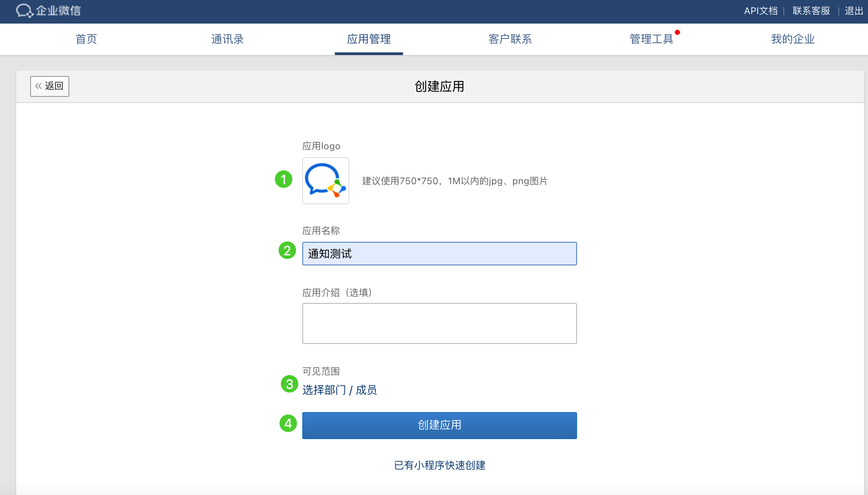
Task: Click green step marker number 4
Action: [288, 423]
